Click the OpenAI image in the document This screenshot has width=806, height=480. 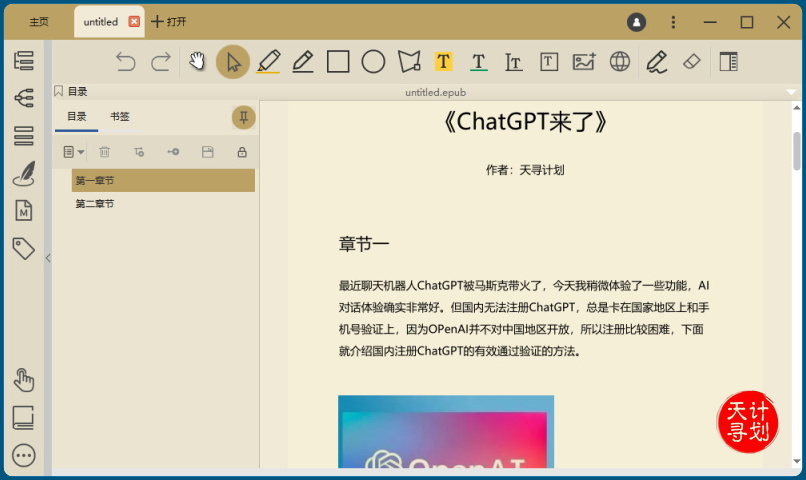point(446,432)
